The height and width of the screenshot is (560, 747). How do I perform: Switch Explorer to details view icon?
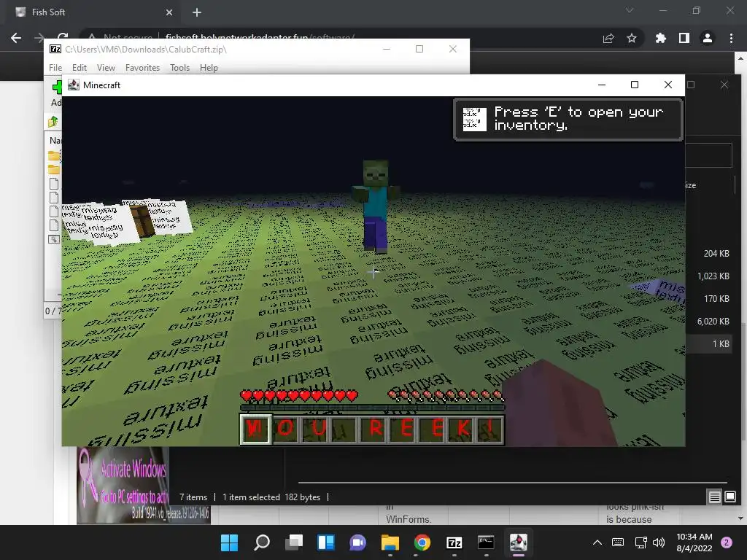click(x=715, y=497)
